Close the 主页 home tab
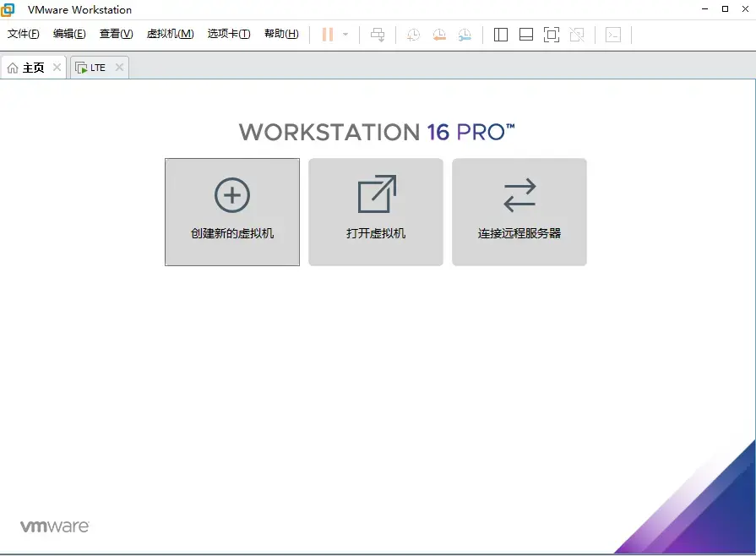The height and width of the screenshot is (556, 756). (57, 67)
